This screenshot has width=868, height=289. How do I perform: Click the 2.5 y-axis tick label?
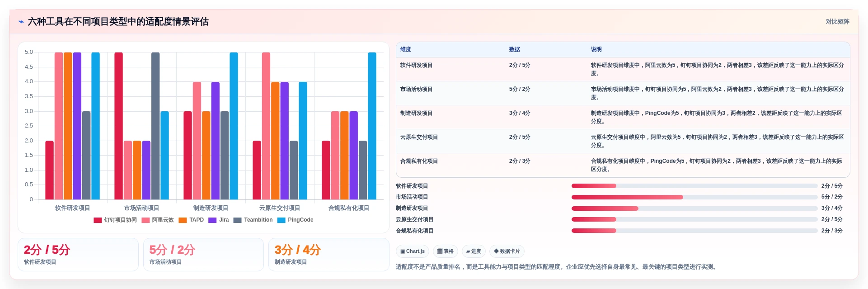[x=29, y=126]
